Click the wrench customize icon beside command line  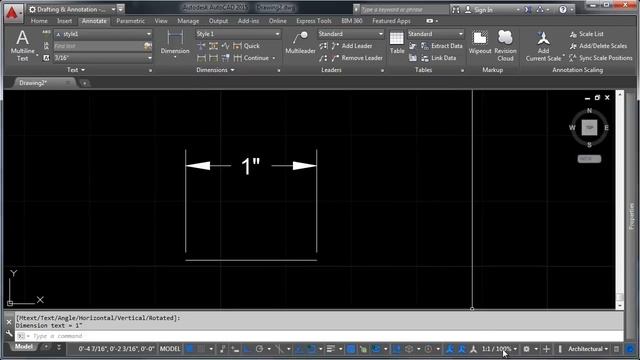tap(9, 334)
